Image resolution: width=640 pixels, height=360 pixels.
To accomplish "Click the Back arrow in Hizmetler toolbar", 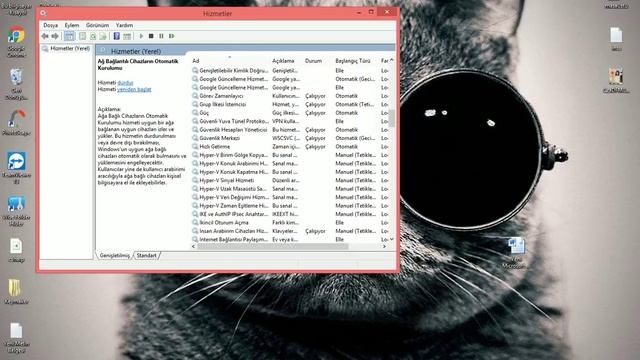I will (45, 36).
